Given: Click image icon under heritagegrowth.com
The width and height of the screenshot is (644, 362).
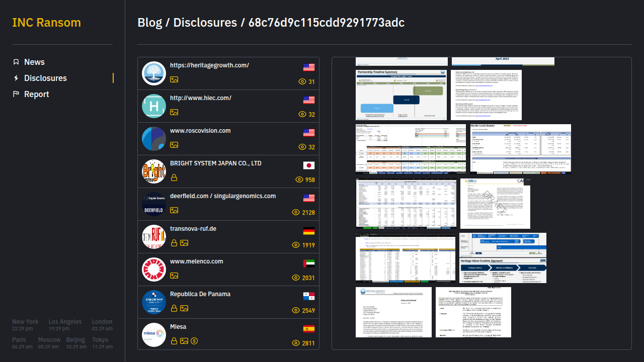Looking at the screenshot, I should [174, 79].
